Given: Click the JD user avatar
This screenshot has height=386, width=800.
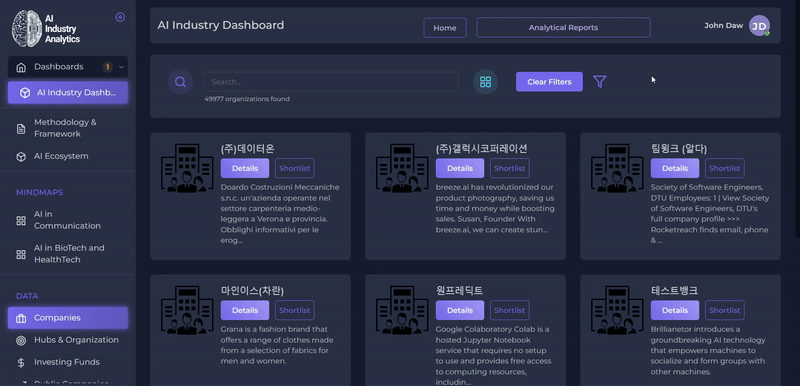Looking at the screenshot, I should [759, 25].
